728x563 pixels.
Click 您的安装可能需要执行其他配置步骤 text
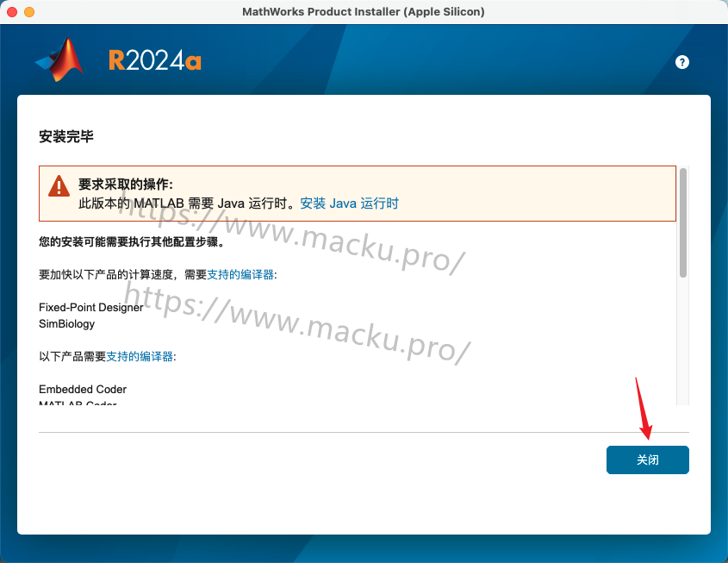tap(132, 241)
